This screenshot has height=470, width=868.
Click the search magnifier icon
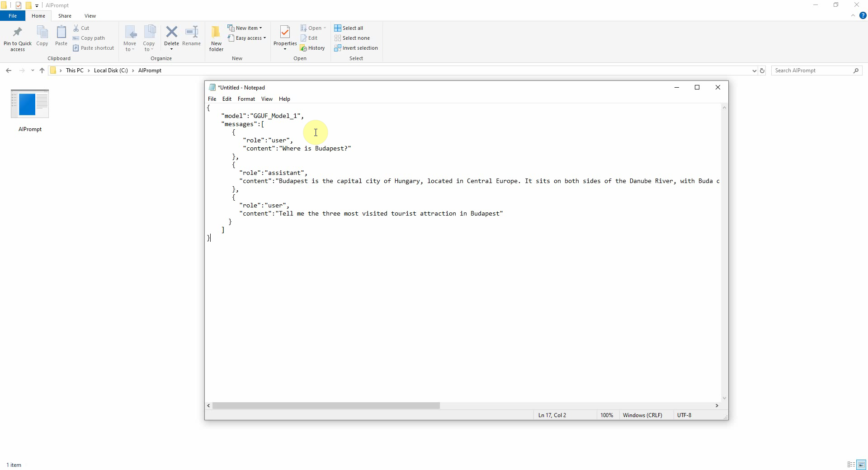click(x=856, y=70)
